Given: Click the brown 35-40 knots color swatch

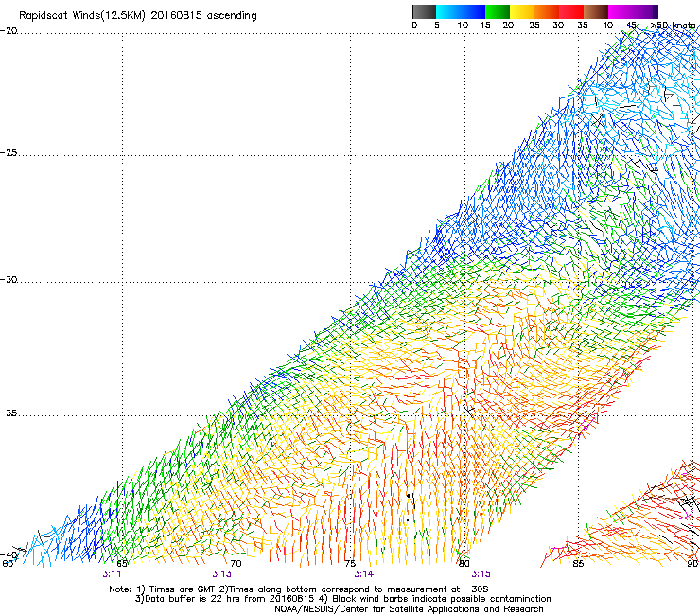Looking at the screenshot, I should [596, 11].
